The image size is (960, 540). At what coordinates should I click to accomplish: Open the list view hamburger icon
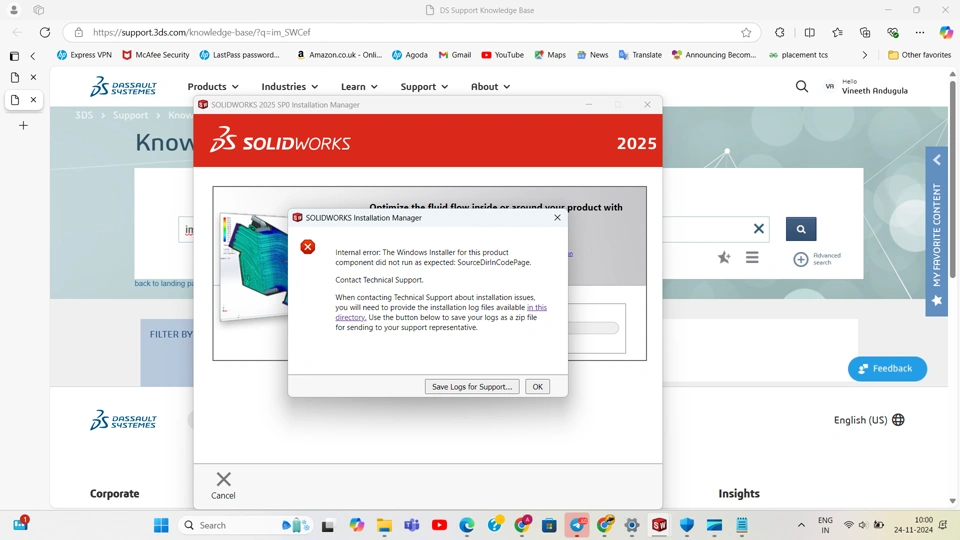(752, 257)
